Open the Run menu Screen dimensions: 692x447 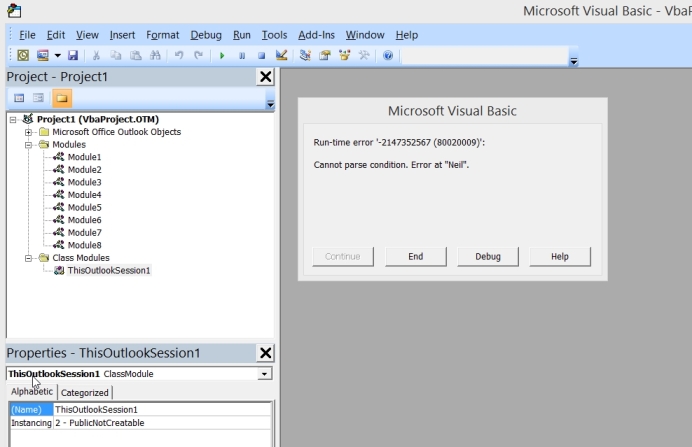241,35
